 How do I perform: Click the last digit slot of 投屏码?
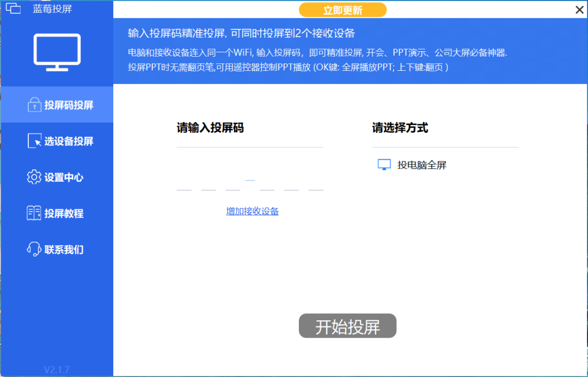(316, 184)
